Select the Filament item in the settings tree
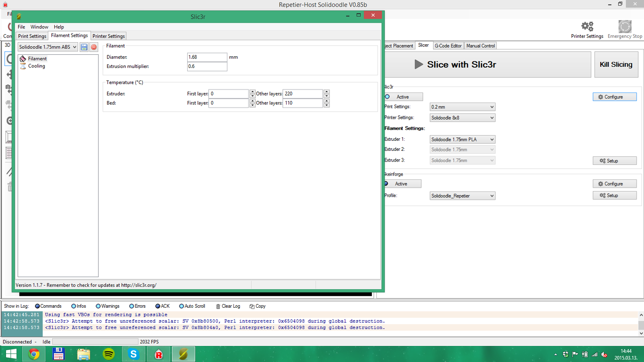The width and height of the screenshot is (644, 362). click(37, 59)
